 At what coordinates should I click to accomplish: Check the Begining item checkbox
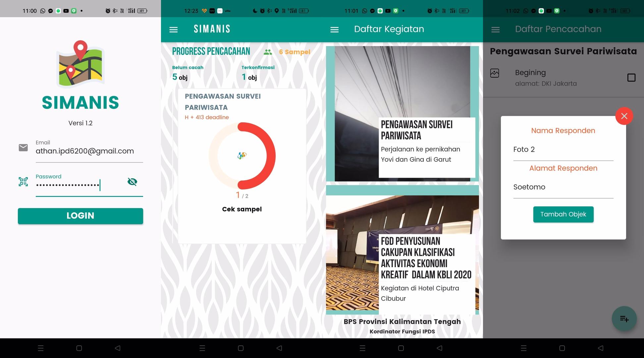click(x=631, y=78)
